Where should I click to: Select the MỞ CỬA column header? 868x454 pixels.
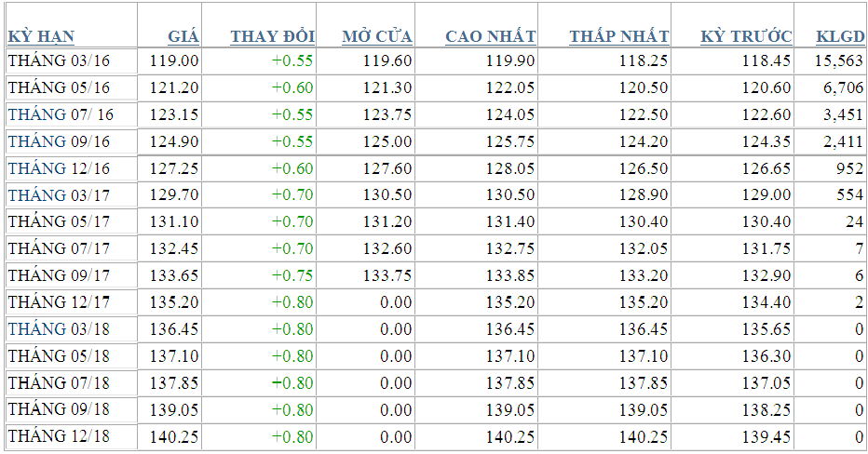tap(377, 37)
